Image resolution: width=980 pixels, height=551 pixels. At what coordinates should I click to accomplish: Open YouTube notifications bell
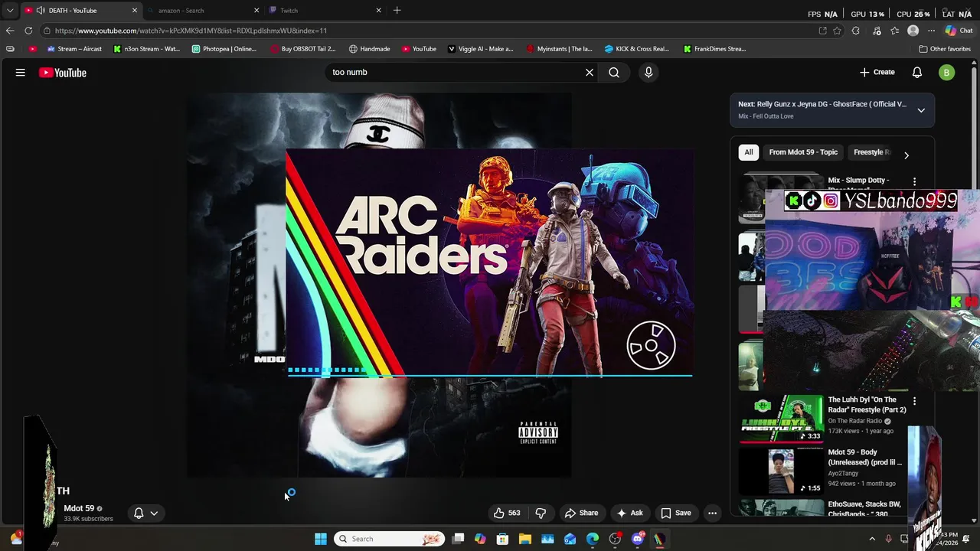[x=917, y=72]
